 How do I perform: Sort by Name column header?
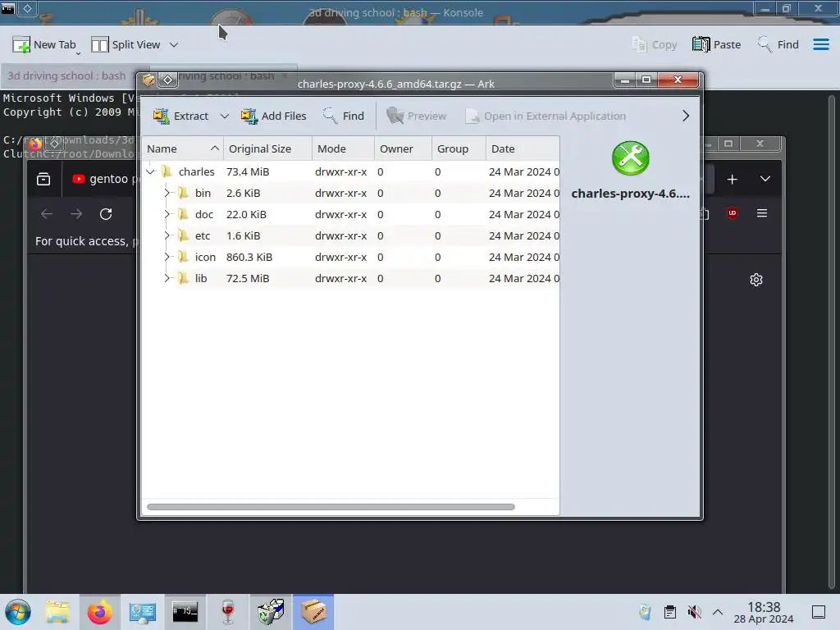(183, 149)
